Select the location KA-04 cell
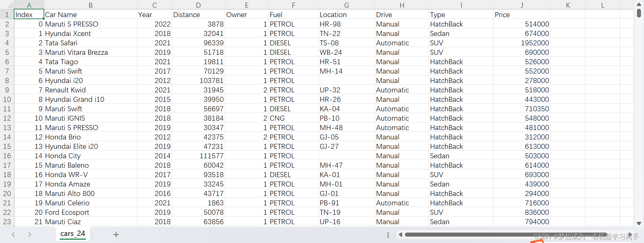Viewport: 644px width, 243px height. (x=347, y=109)
